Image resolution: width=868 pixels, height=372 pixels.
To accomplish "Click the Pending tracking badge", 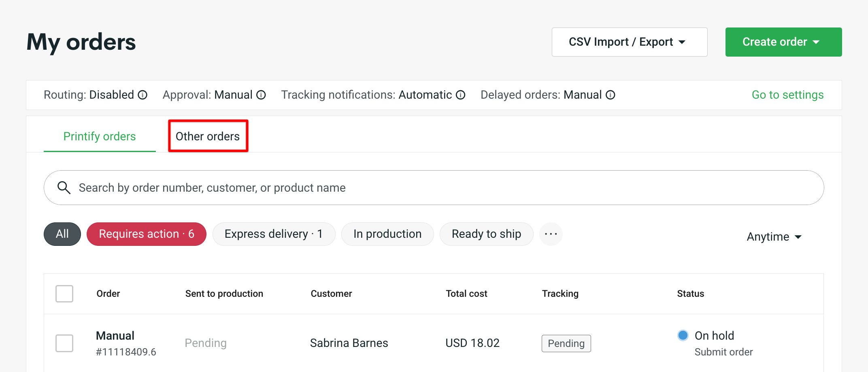I will pyautogui.click(x=566, y=343).
